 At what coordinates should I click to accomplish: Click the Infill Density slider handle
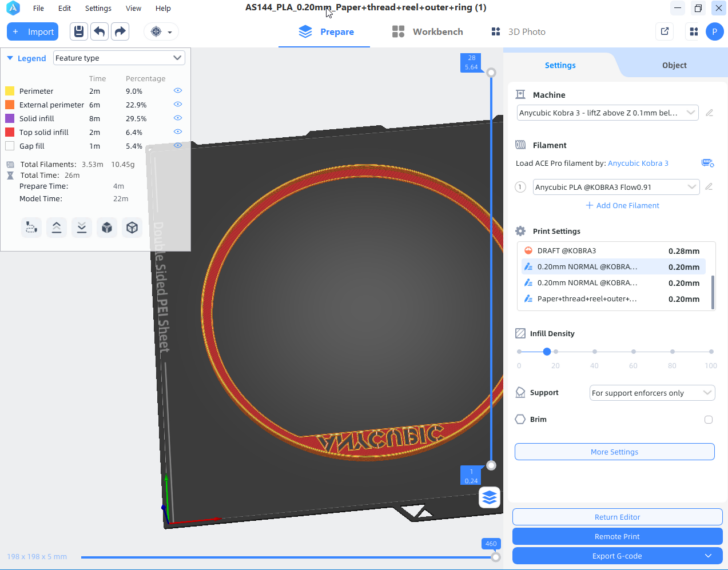547,352
